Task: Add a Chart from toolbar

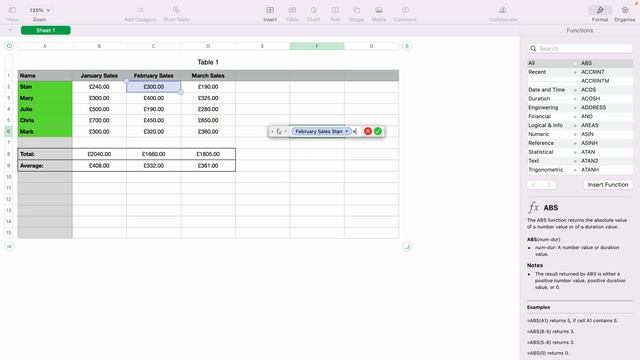Action: coord(313,10)
